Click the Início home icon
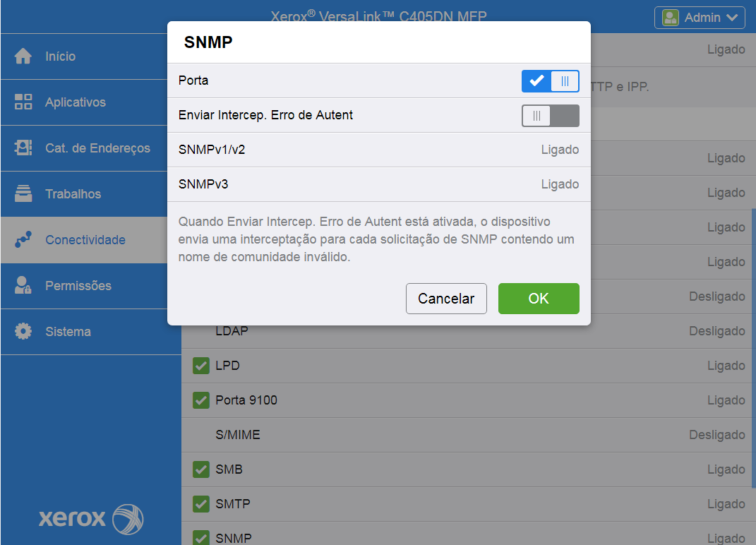The width and height of the screenshot is (756, 545). (23, 56)
